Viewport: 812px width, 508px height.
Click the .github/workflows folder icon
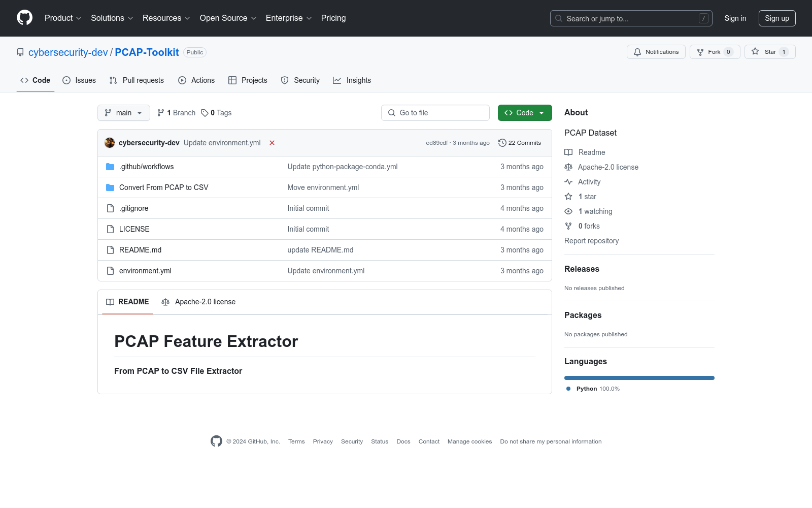pyautogui.click(x=110, y=167)
